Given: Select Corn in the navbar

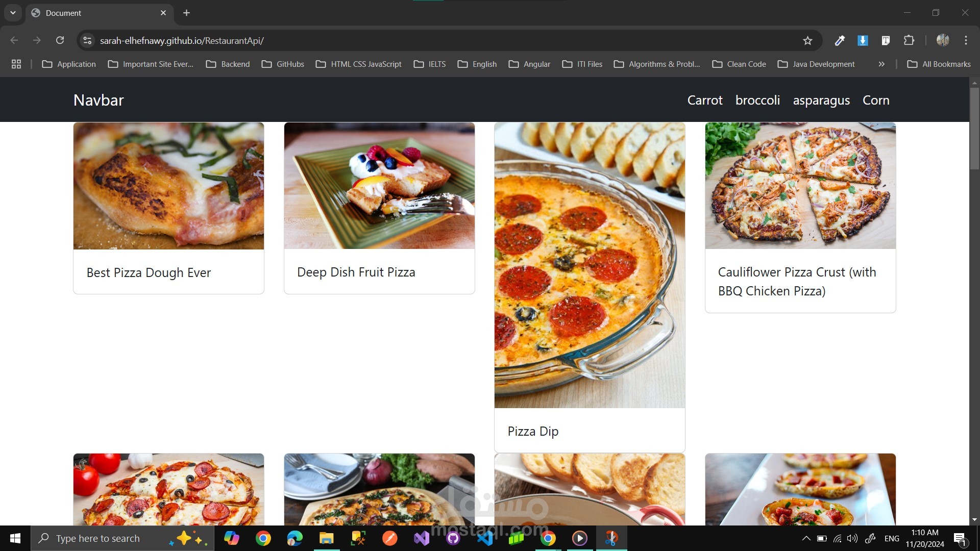Looking at the screenshot, I should (876, 100).
